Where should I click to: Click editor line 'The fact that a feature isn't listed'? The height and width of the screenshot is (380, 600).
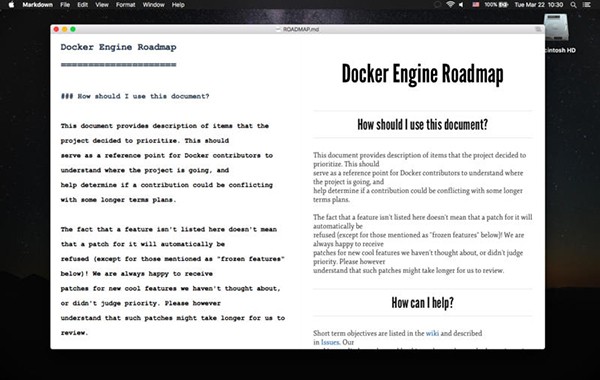click(168, 229)
